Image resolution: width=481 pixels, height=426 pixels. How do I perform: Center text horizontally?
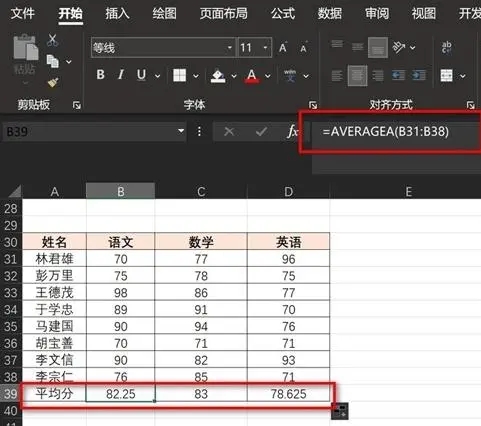tap(357, 76)
